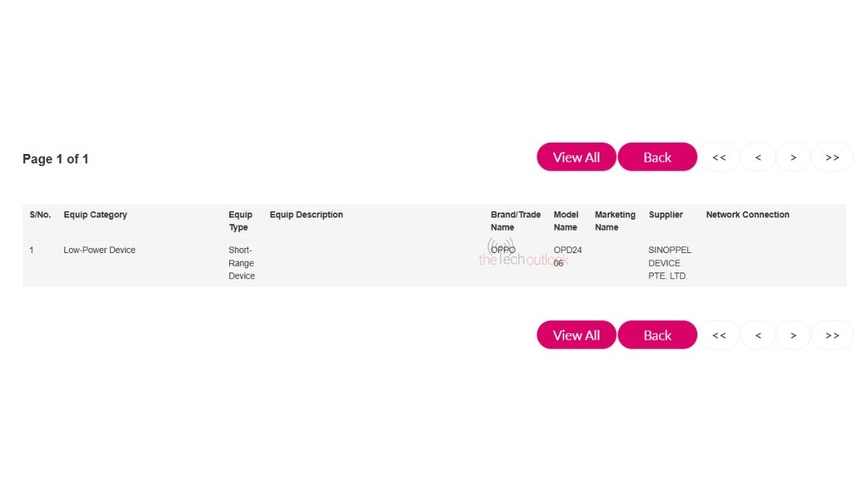Click the View All button above the table
The image size is (868, 488).
(x=576, y=157)
